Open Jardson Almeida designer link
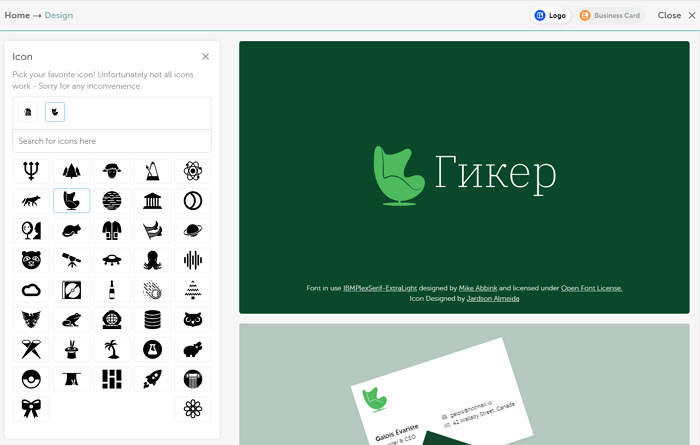This screenshot has width=700, height=445. pyautogui.click(x=493, y=299)
